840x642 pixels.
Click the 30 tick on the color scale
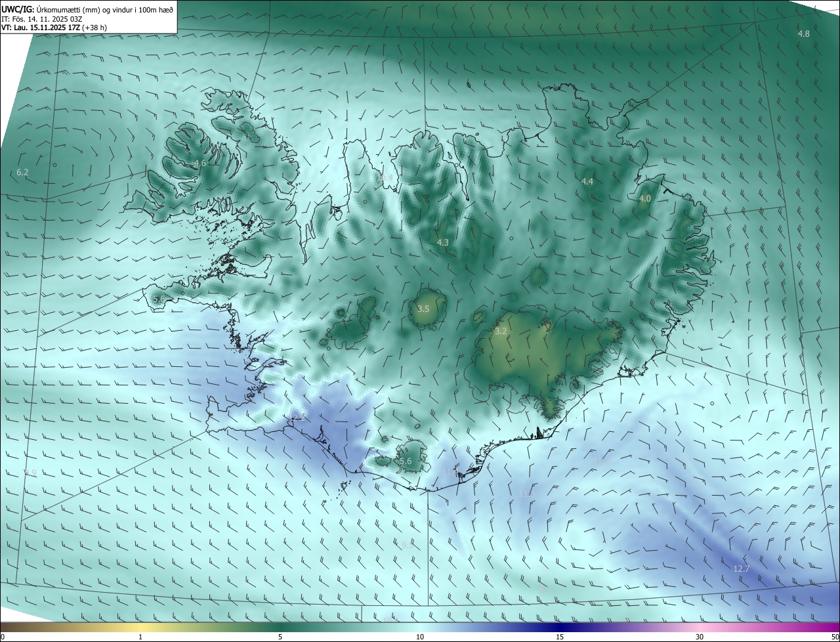(700, 637)
